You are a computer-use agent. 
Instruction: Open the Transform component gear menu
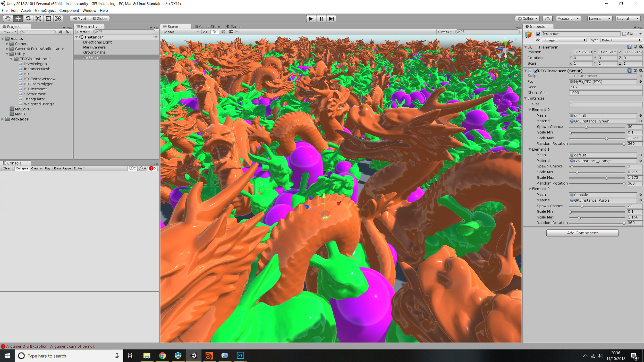(x=641, y=47)
